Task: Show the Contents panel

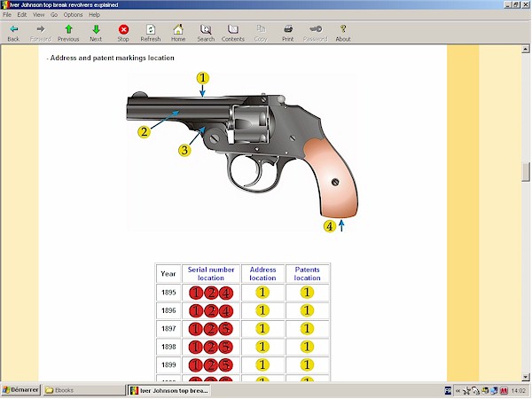Action: [232, 34]
